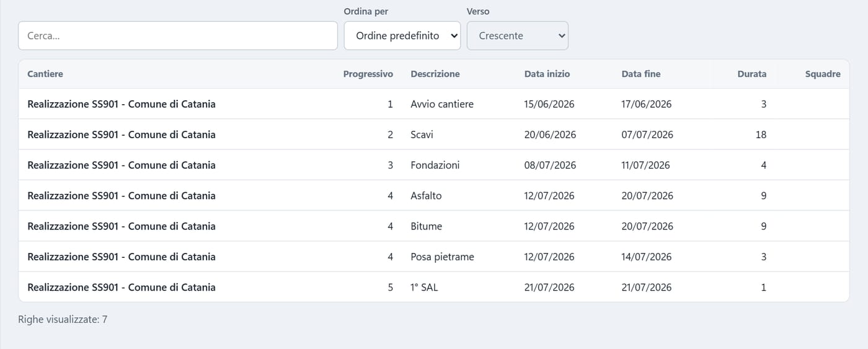Click start date 15/06/2026
Screen dimensions: 868x349
tap(549, 104)
